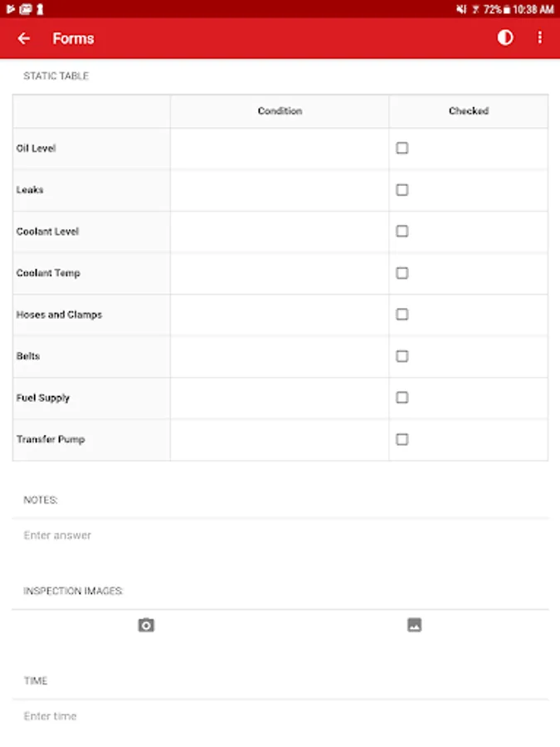Tap the camera icon to take photo
560x747 pixels.
pos(146,625)
